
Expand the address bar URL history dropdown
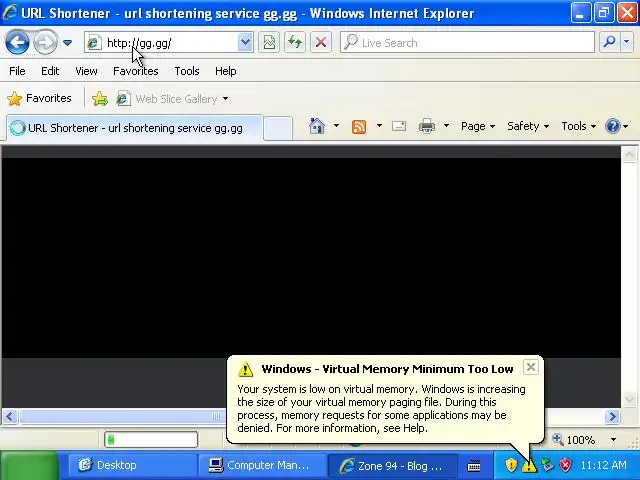point(245,42)
